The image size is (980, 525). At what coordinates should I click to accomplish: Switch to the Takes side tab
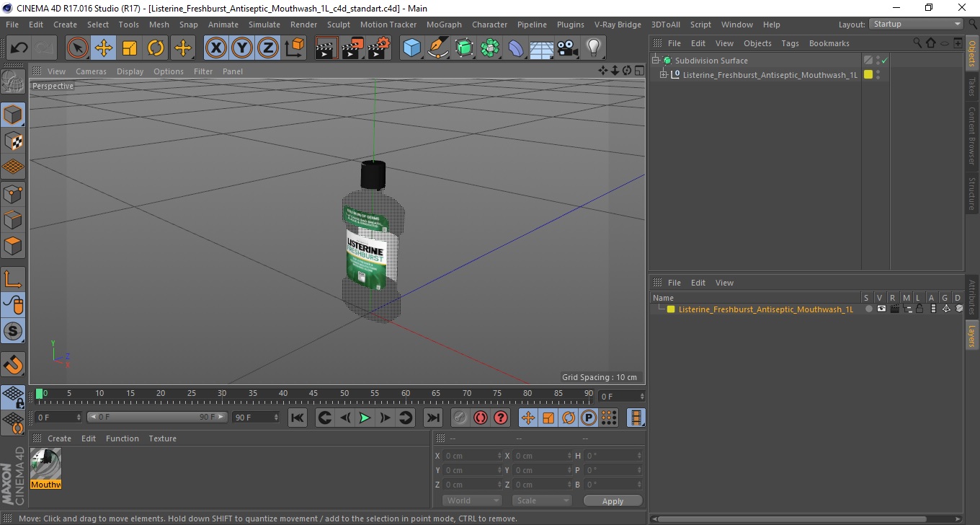972,87
